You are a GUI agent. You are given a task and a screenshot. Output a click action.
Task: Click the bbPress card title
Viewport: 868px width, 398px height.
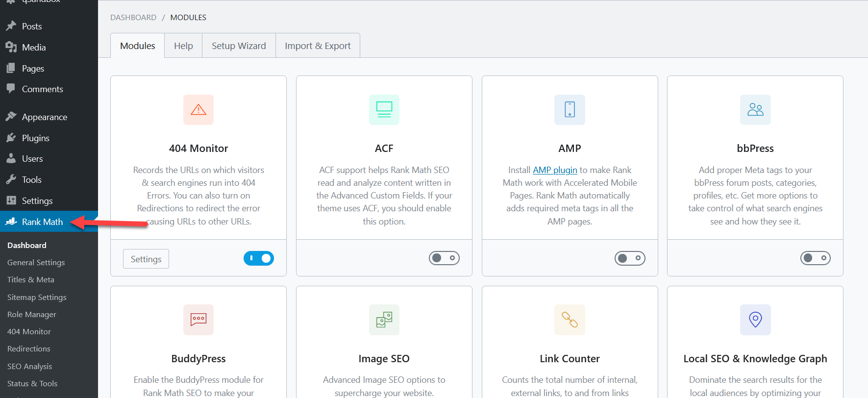coord(755,148)
